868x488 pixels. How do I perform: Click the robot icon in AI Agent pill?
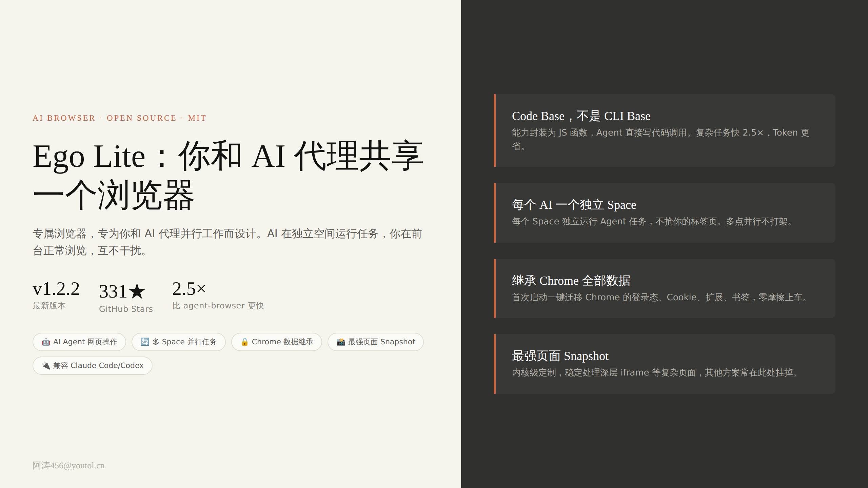46,342
